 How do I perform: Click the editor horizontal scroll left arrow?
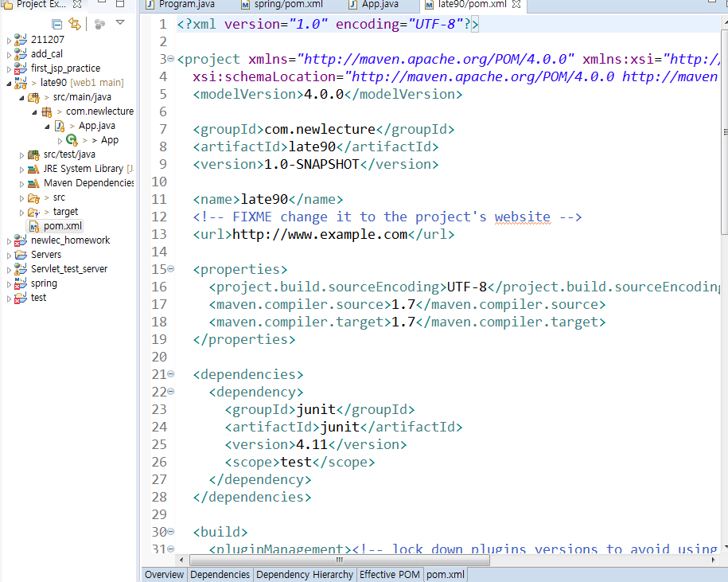point(181,560)
